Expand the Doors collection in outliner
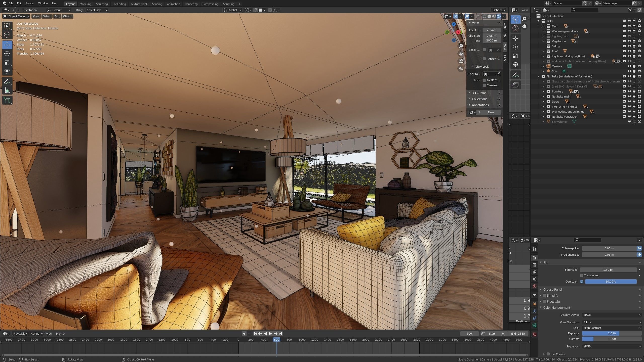Image resolution: width=644 pixels, height=362 pixels. point(543,102)
